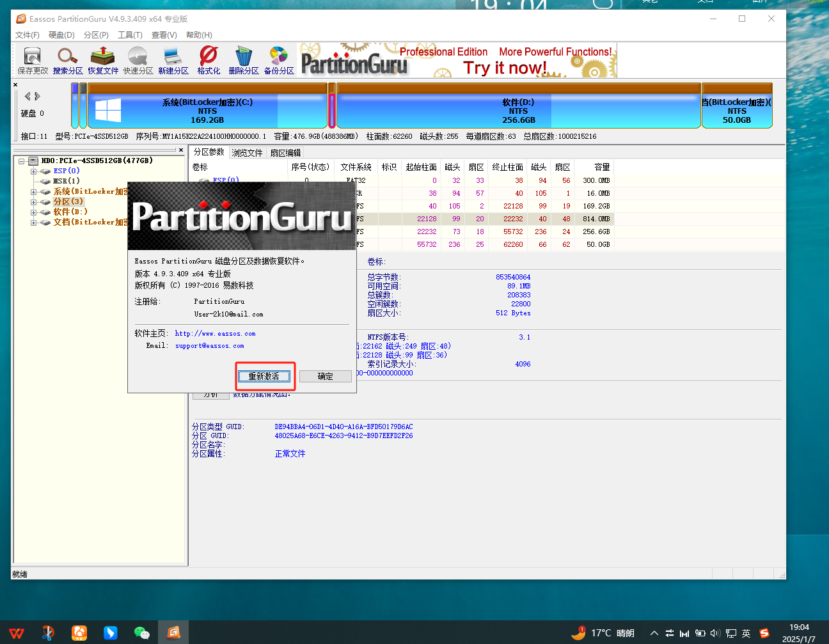
Task: Expand the 系统(BitLocker加密) tree node
Action: (33, 192)
